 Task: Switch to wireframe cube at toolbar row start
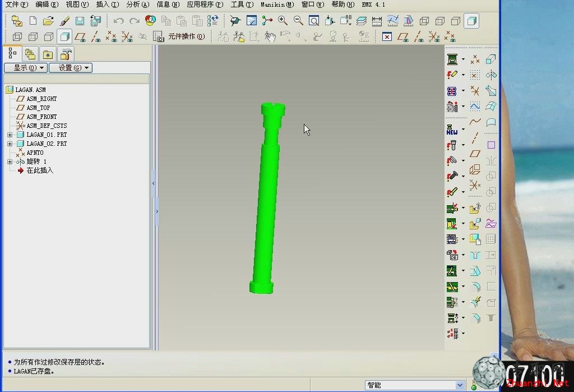point(17,36)
